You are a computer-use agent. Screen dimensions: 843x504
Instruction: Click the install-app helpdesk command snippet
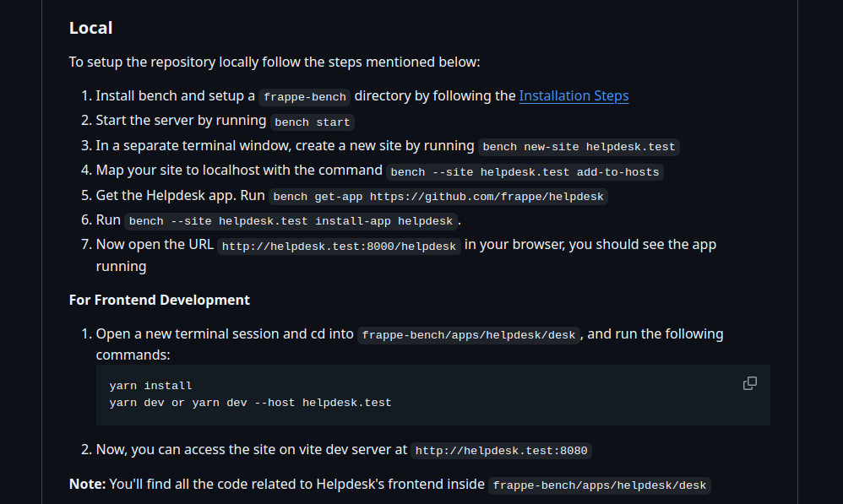pyautogui.click(x=291, y=221)
